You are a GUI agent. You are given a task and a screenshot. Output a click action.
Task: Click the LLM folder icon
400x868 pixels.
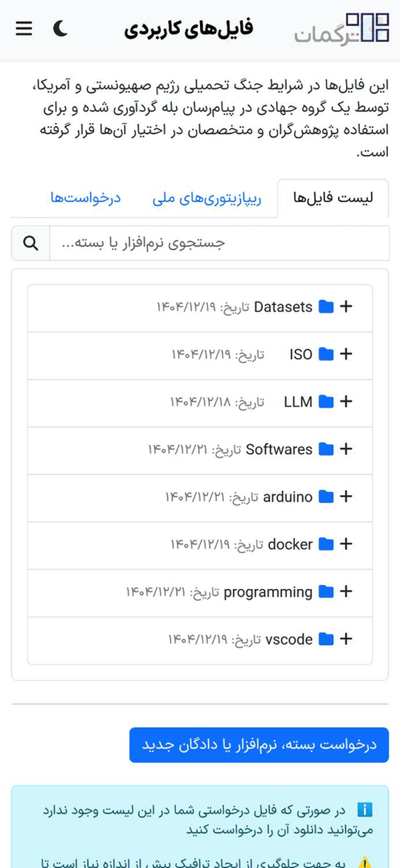tap(326, 402)
